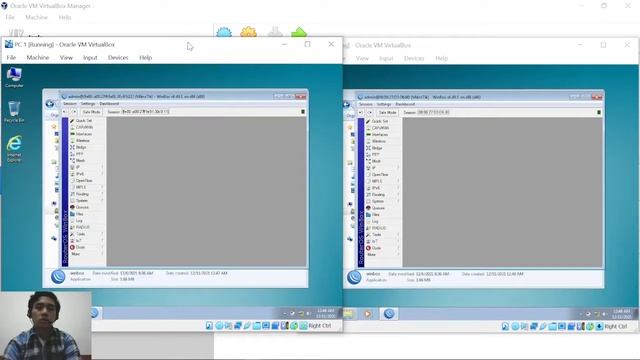
Task: Open Devices menu of PC 1 window
Action: point(118,58)
